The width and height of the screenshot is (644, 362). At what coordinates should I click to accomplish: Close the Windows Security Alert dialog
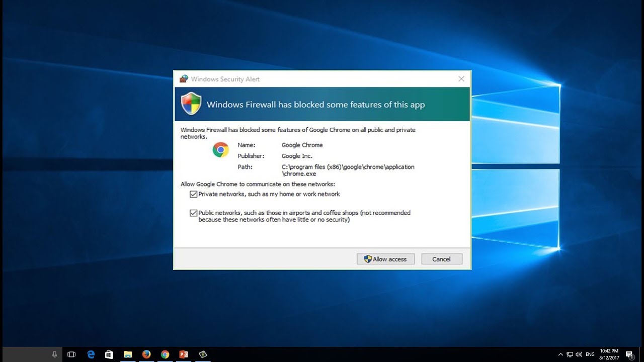461,79
